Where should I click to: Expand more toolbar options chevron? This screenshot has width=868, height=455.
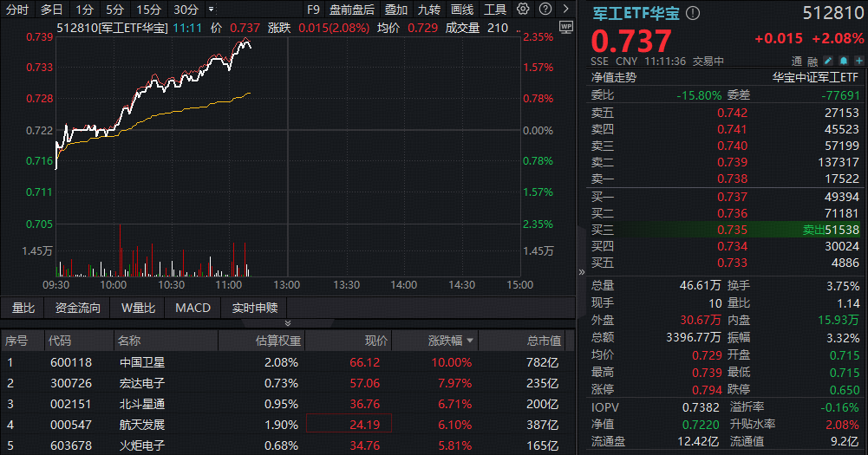[564, 10]
